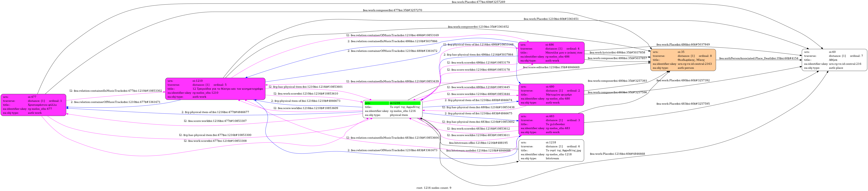Select the oi:483 node Το χελιδονάκι
Image resolution: width=868 pixels, height=191 pixels.
pos(551,124)
